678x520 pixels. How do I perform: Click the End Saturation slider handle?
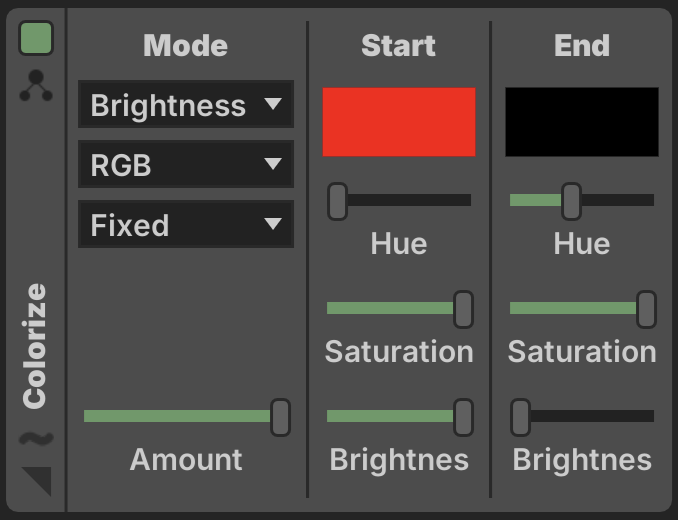pyautogui.click(x=646, y=309)
